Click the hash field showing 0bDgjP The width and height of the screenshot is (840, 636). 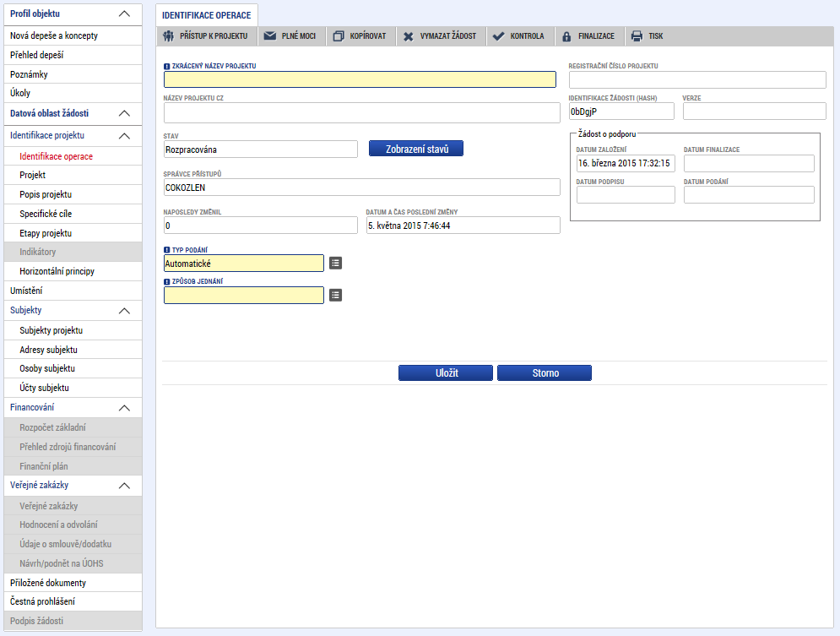[x=621, y=111]
